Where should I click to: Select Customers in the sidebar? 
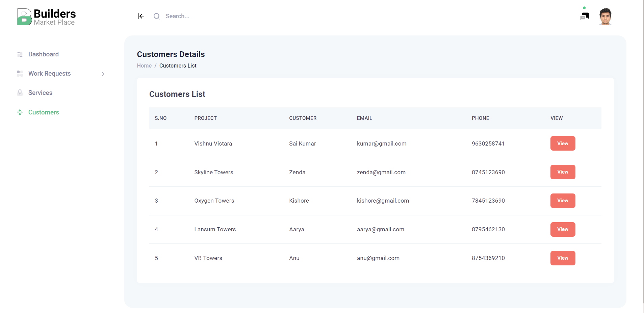(x=44, y=112)
